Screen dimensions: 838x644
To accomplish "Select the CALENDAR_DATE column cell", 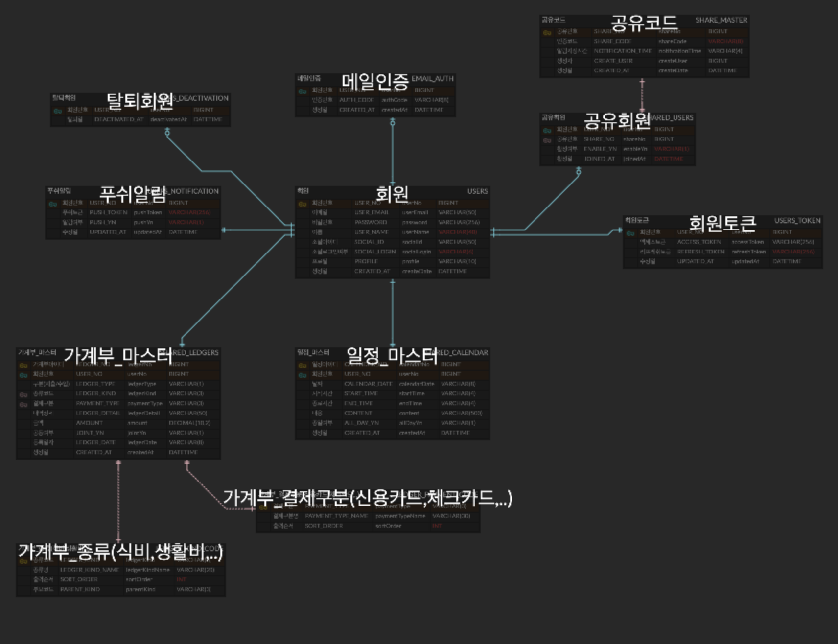I will (x=368, y=384).
